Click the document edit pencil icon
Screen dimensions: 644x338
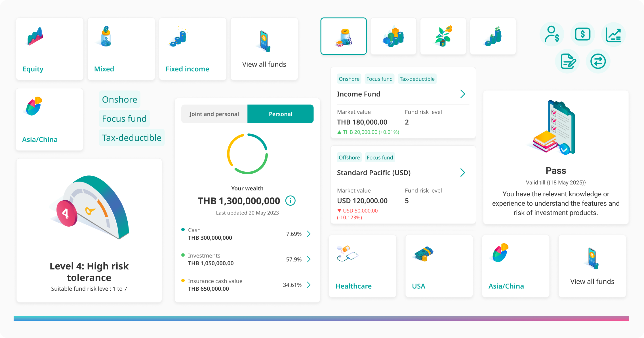[x=567, y=61]
